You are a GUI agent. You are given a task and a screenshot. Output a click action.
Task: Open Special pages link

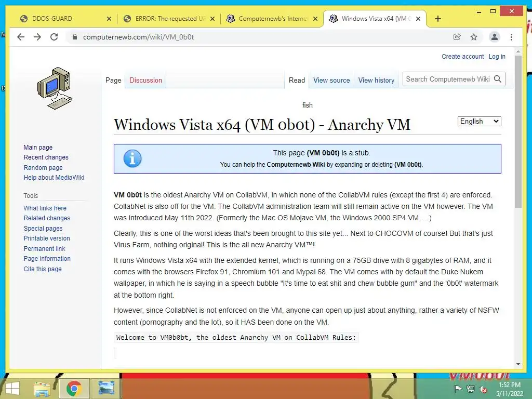[43, 229]
